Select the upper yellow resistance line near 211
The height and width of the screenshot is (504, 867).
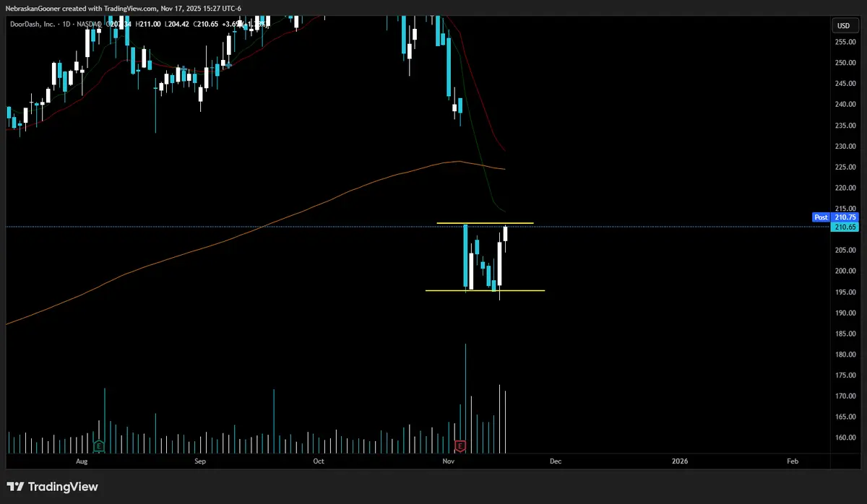tap(485, 223)
